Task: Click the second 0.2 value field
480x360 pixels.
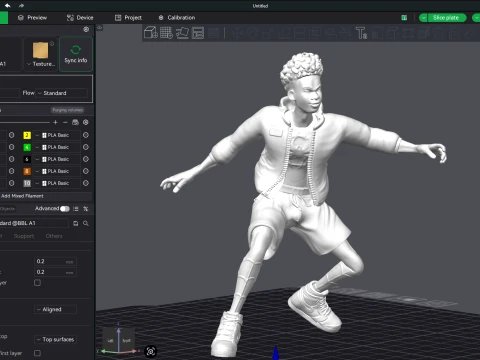Action: (x=55, y=272)
